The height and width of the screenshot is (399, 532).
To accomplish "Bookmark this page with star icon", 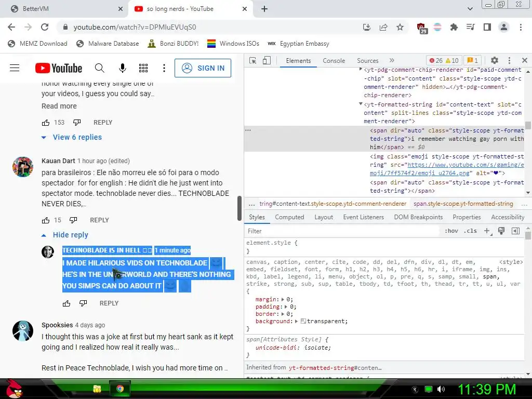I will (400, 27).
